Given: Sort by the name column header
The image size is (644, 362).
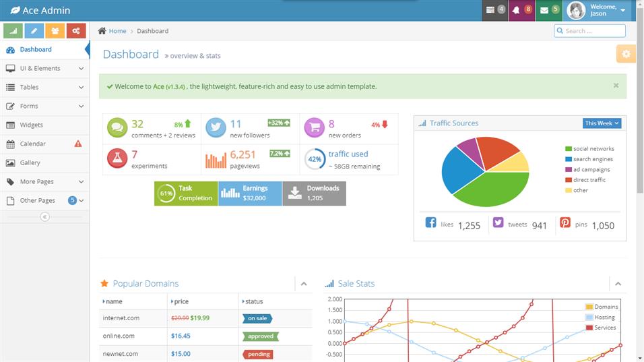Looking at the screenshot, I should (133, 301).
